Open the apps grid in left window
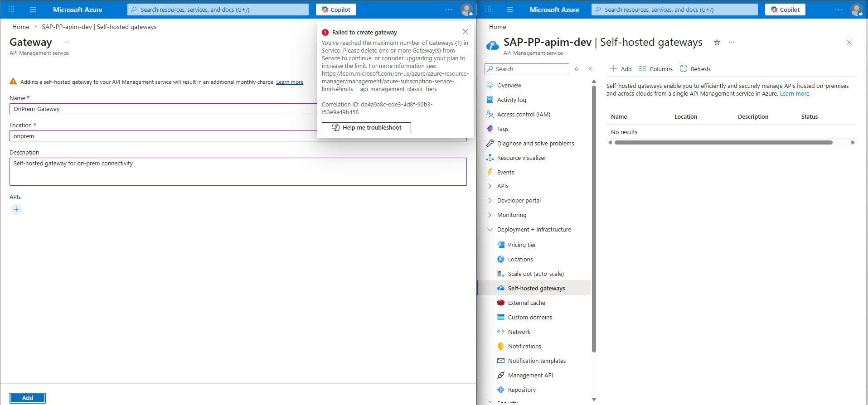Screen dimensions: 868x405 [x=12, y=10]
